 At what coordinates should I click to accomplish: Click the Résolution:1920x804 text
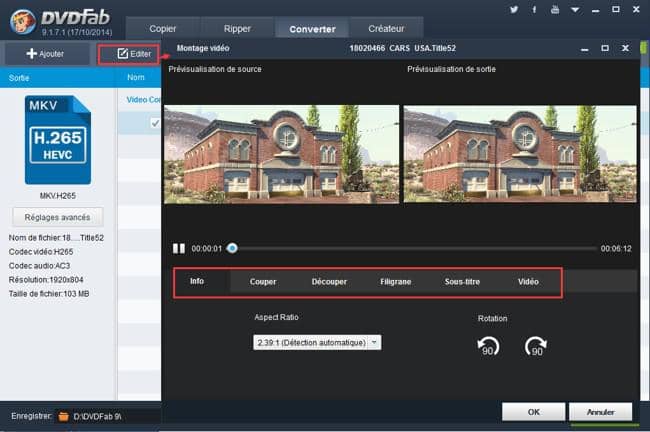(x=46, y=280)
